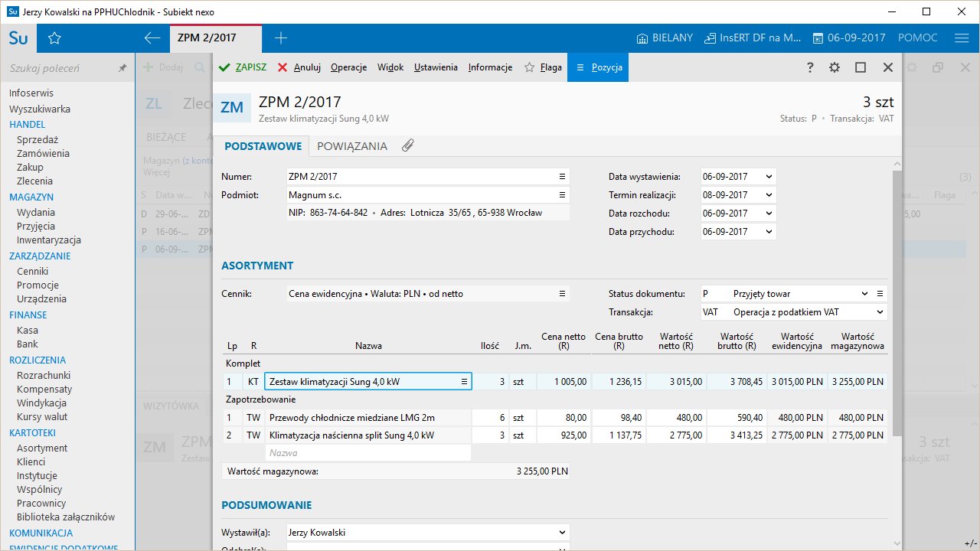Click the favorites star icon in top bar
980x551 pixels.
54,38
